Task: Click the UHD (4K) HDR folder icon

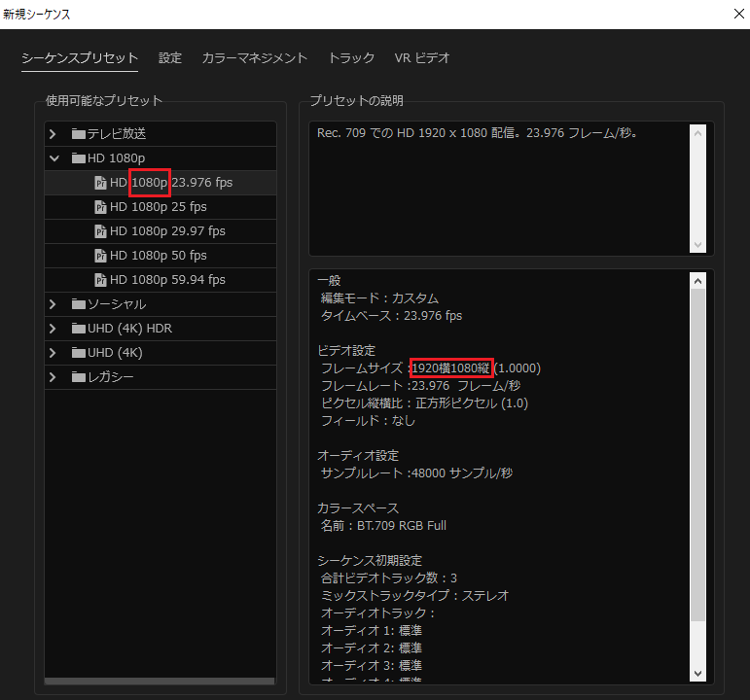Action: pos(79,329)
